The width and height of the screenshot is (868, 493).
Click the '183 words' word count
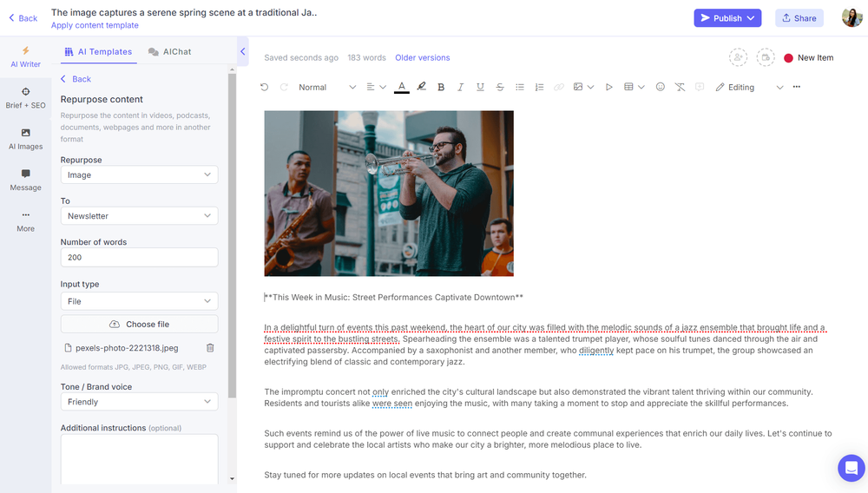pos(366,57)
